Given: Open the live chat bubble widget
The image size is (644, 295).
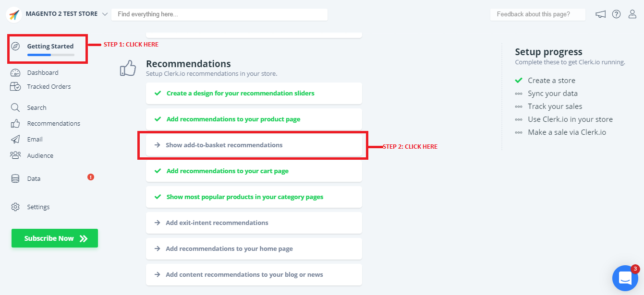Looking at the screenshot, I should click(625, 278).
